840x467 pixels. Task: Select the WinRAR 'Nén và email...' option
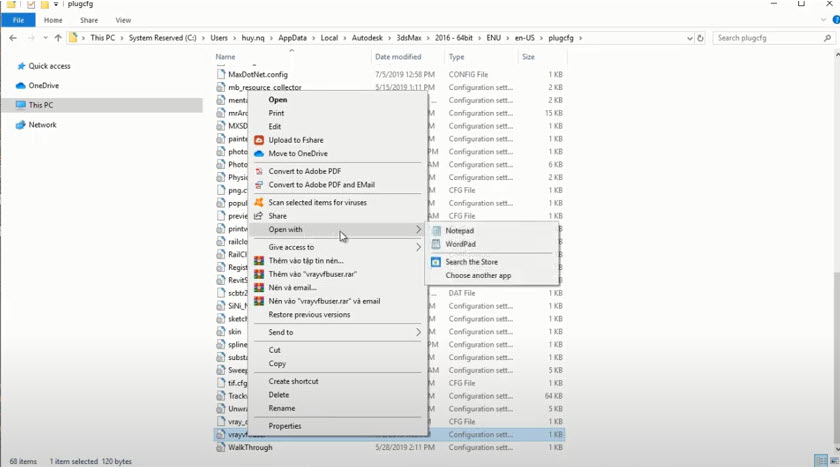[292, 287]
